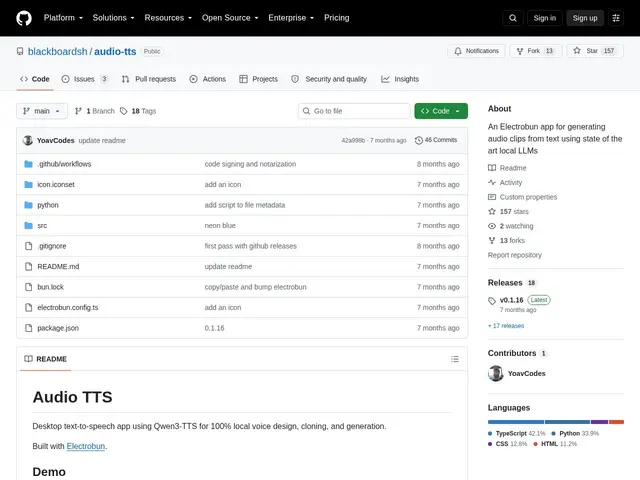Open the Pricing page
The height and width of the screenshot is (480, 640).
[336, 18]
